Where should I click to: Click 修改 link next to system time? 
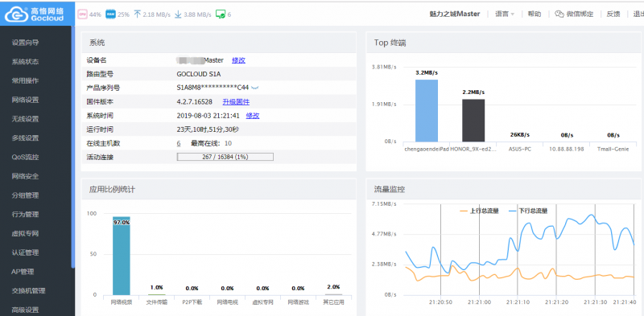coord(253,116)
